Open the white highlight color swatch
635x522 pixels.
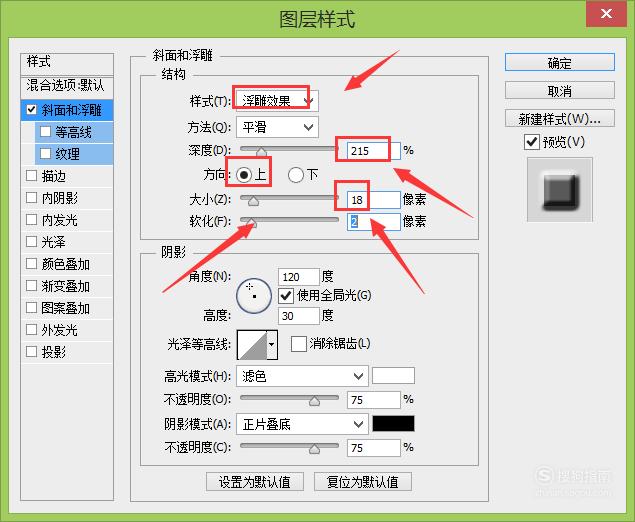point(393,376)
